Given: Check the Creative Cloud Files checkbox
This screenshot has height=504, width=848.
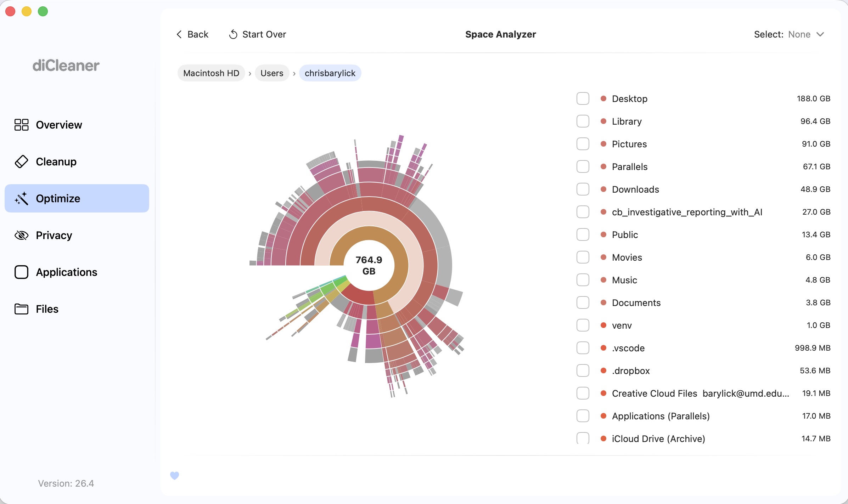Looking at the screenshot, I should [583, 393].
